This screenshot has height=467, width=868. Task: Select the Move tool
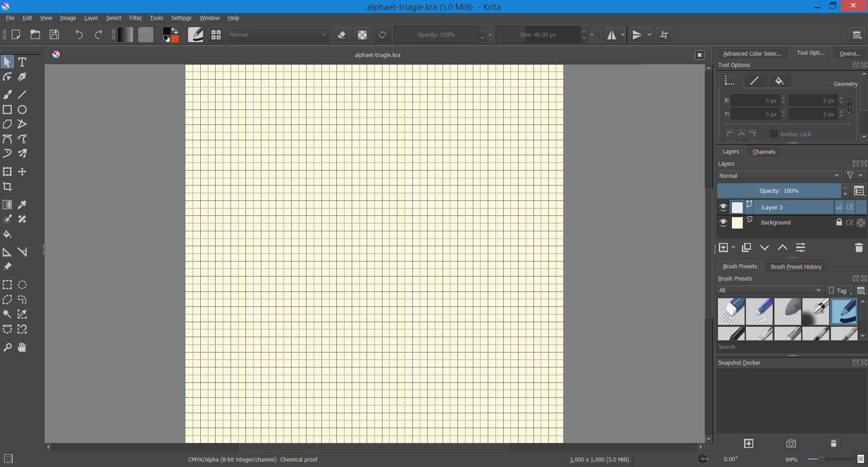tap(22, 172)
